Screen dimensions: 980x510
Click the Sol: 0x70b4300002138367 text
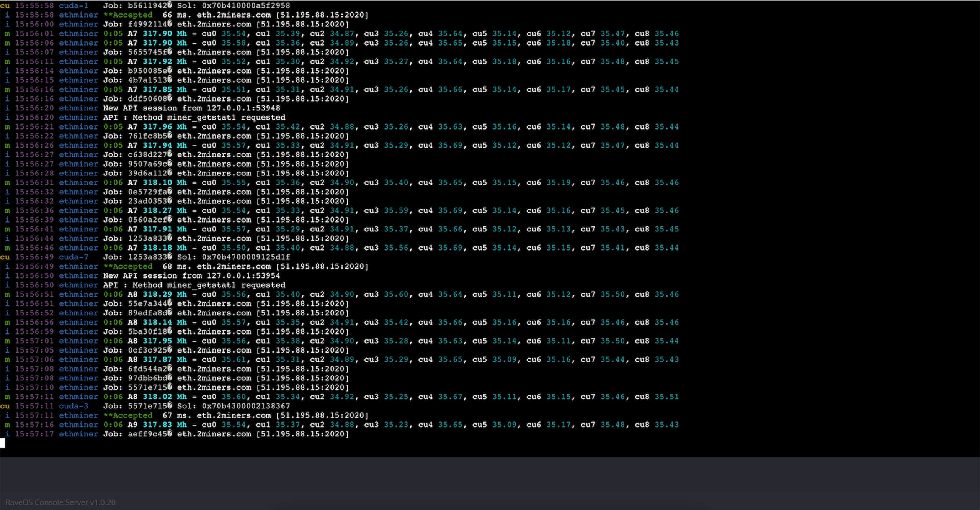233,406
